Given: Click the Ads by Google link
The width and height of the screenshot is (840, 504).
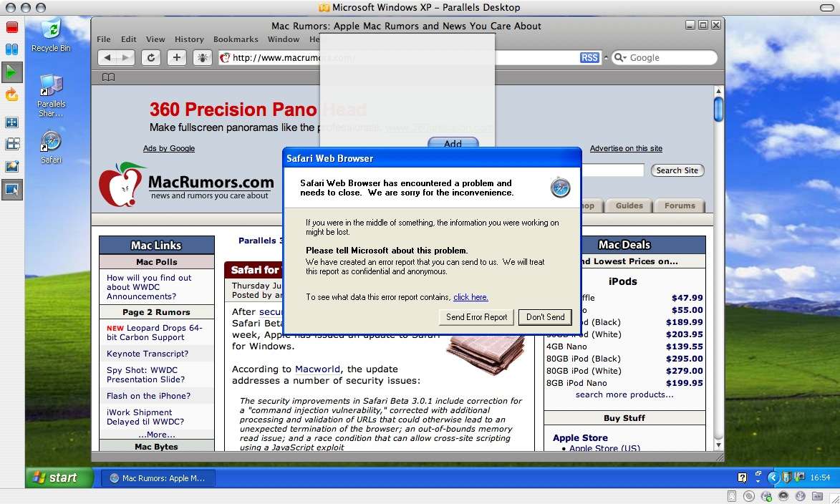Looking at the screenshot, I should click(169, 148).
